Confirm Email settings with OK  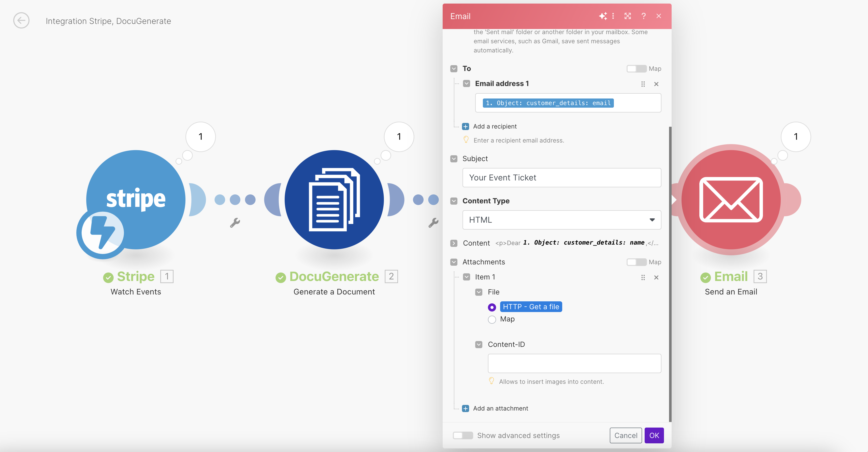pos(654,435)
